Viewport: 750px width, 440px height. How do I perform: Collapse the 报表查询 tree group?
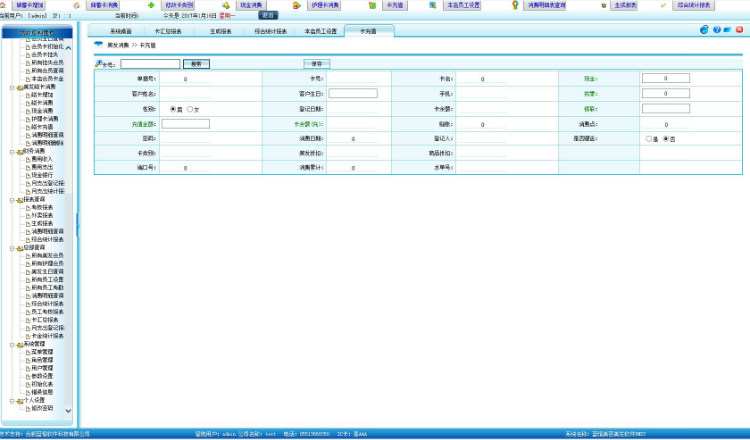pyautogui.click(x=12, y=200)
